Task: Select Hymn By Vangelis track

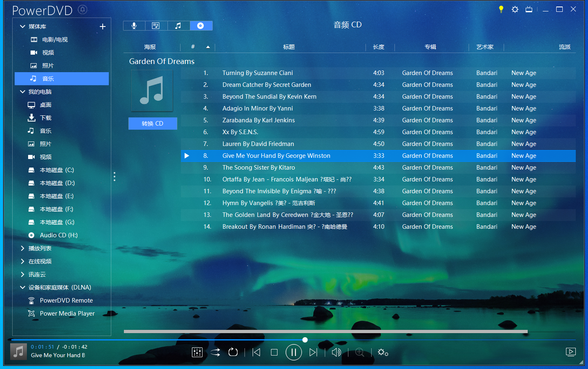Action: coord(378,203)
